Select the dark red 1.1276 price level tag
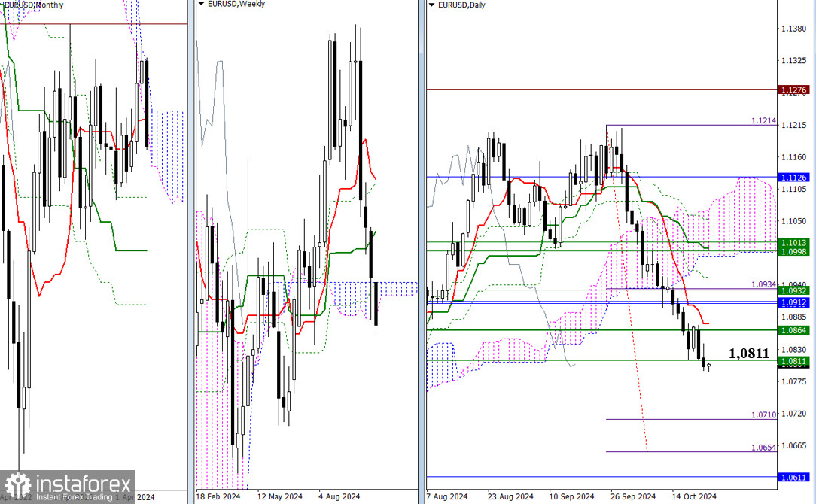The height and width of the screenshot is (504, 816). tap(793, 90)
